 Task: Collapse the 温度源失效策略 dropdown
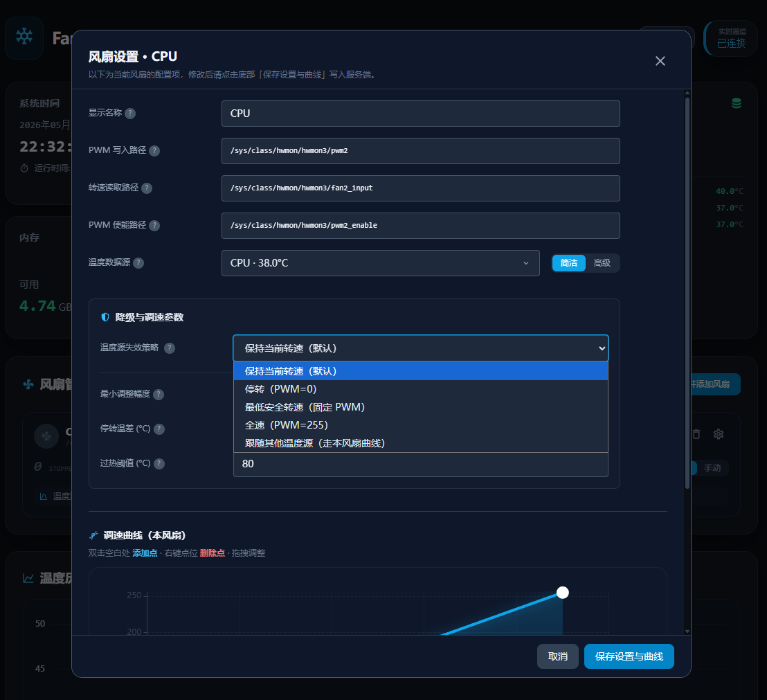421,348
